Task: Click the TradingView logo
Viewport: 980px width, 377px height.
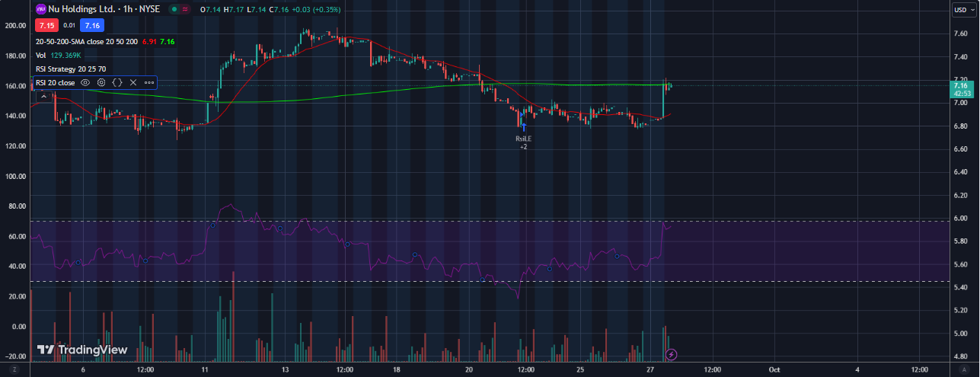Action: [82, 350]
